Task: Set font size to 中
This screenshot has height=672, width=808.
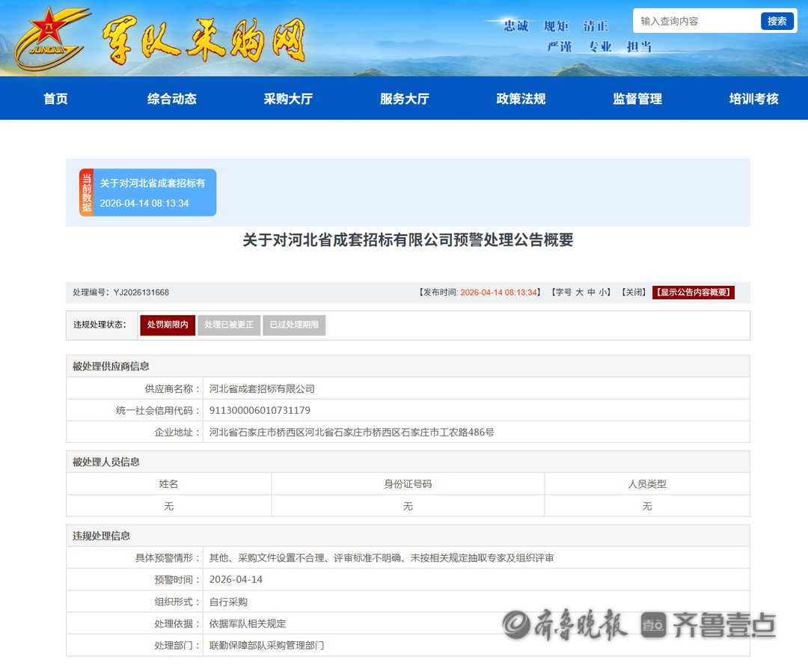Action: (591, 293)
